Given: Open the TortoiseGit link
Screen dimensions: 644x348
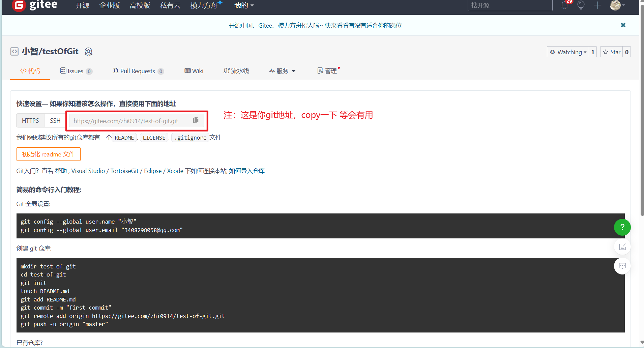Looking at the screenshot, I should tap(124, 171).
